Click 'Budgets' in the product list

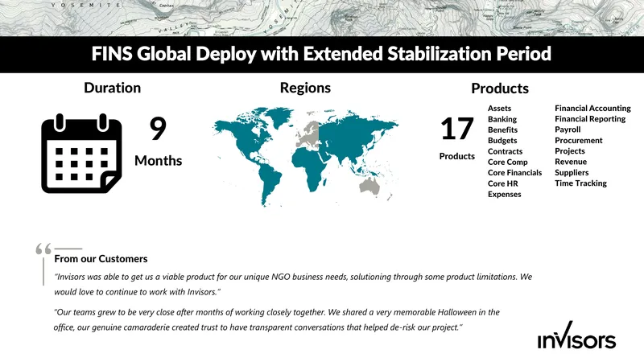502,140
